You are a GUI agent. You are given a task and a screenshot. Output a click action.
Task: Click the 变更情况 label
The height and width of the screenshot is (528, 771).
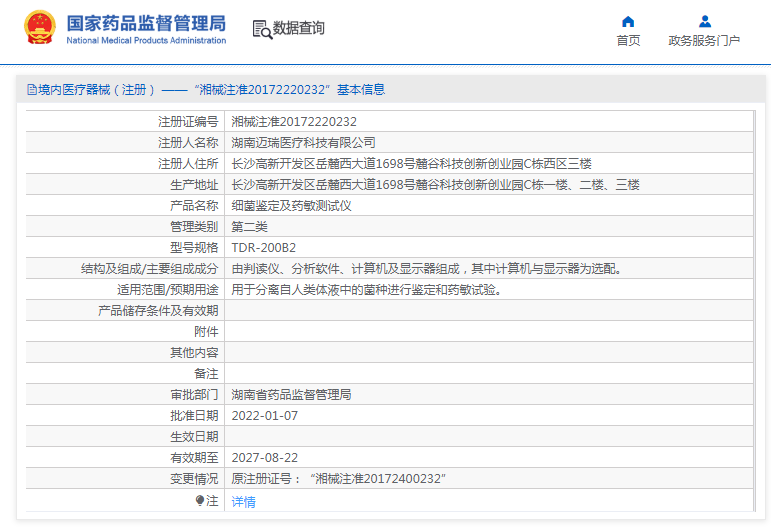pyautogui.click(x=194, y=479)
